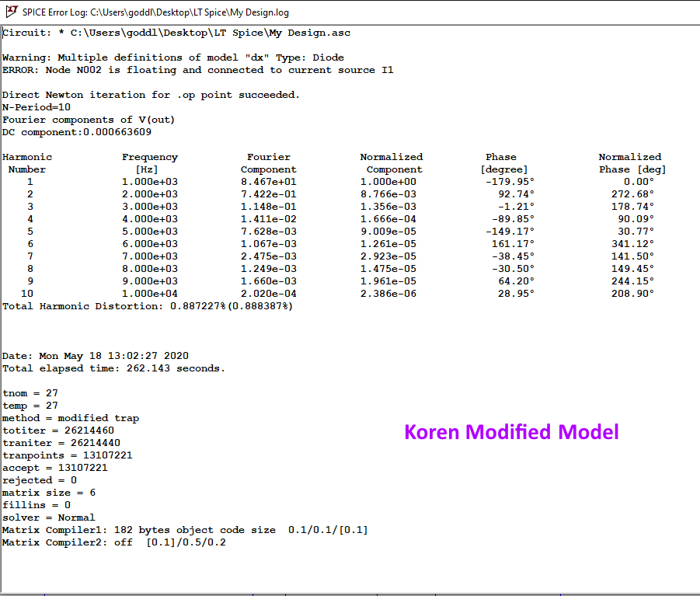Viewport: 700px width, 596px height.
Task: Click the 'Phase [degree]' column header
Action: coord(504,163)
